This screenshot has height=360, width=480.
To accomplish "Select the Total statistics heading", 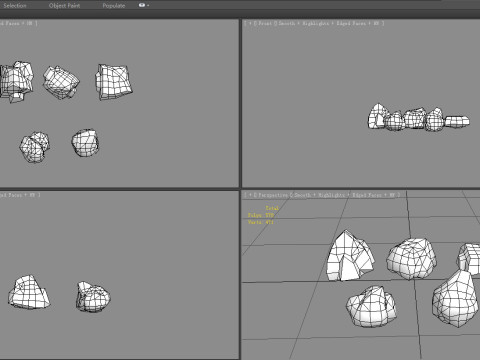I will [x=272, y=208].
